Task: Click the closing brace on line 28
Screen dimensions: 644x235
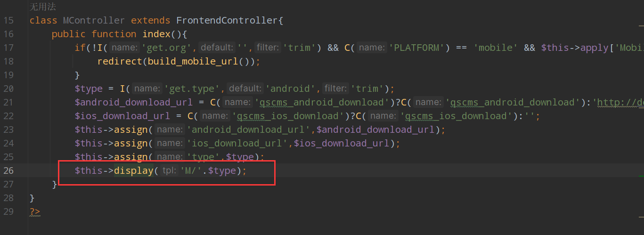Action: [32, 198]
